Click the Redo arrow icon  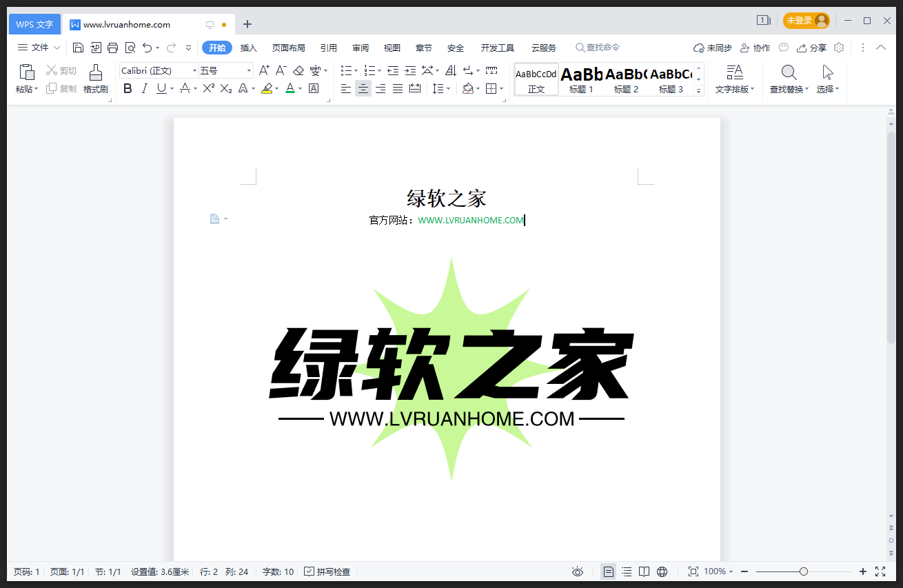coord(171,48)
